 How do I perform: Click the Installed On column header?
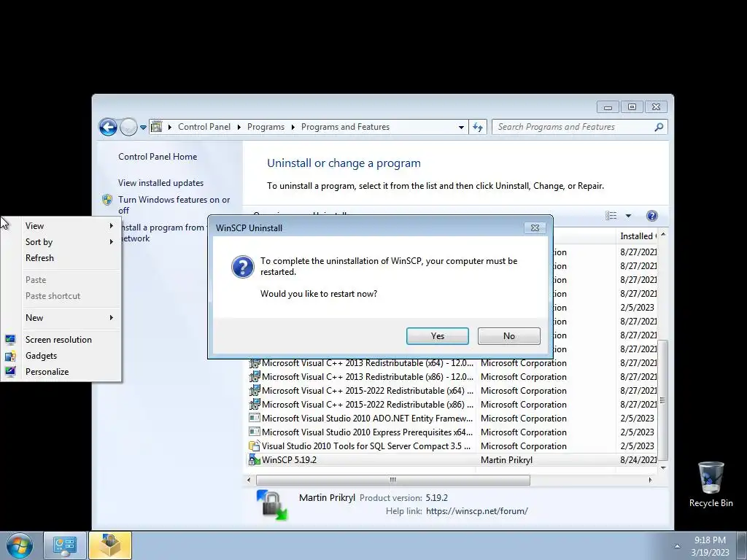638,236
